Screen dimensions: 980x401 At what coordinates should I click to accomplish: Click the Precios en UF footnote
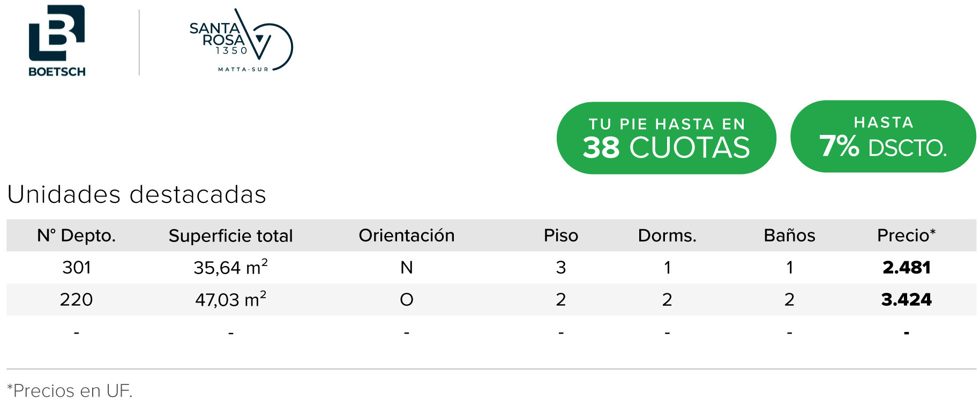pyautogui.click(x=70, y=391)
